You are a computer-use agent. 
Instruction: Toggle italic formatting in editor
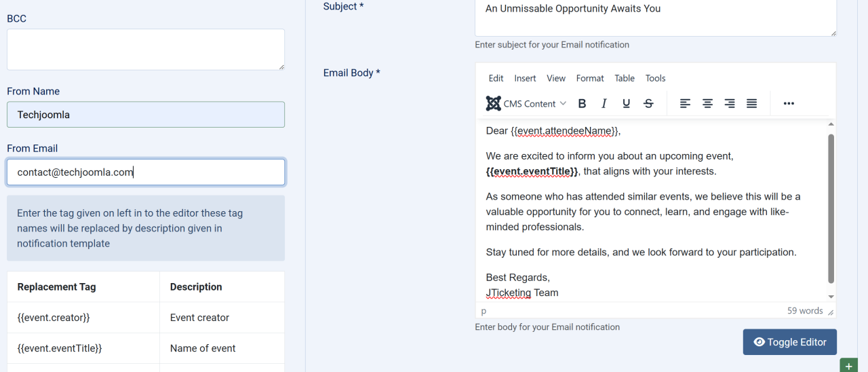coord(604,104)
